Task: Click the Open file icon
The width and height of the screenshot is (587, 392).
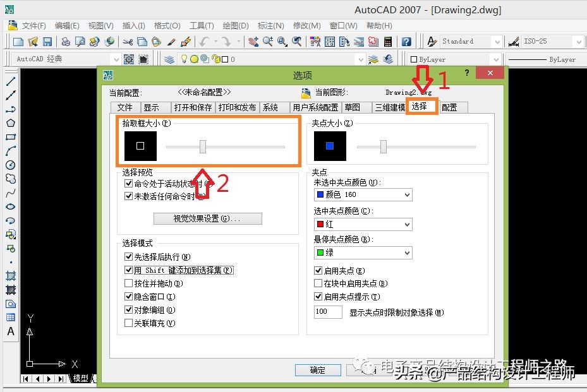Action: coord(33,42)
